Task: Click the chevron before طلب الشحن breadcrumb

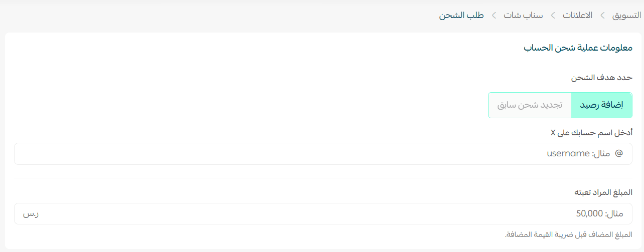Action: click(x=494, y=16)
